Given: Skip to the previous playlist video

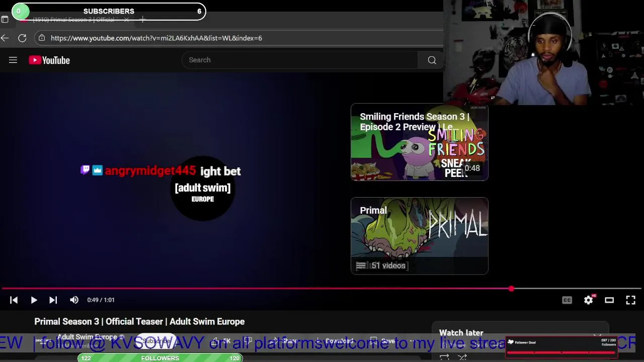Looking at the screenshot, I should pyautogui.click(x=14, y=300).
